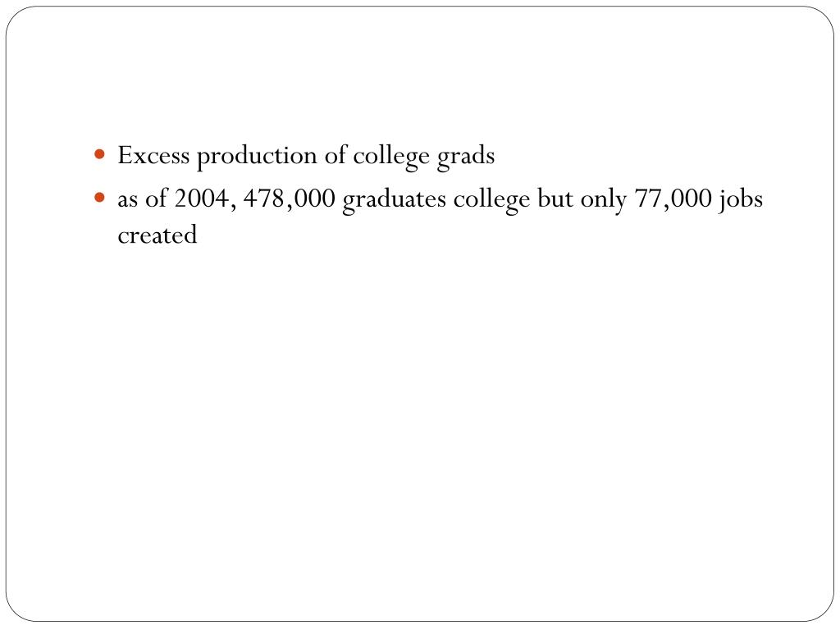Click the word 'but' in second bullet

pos(555,199)
